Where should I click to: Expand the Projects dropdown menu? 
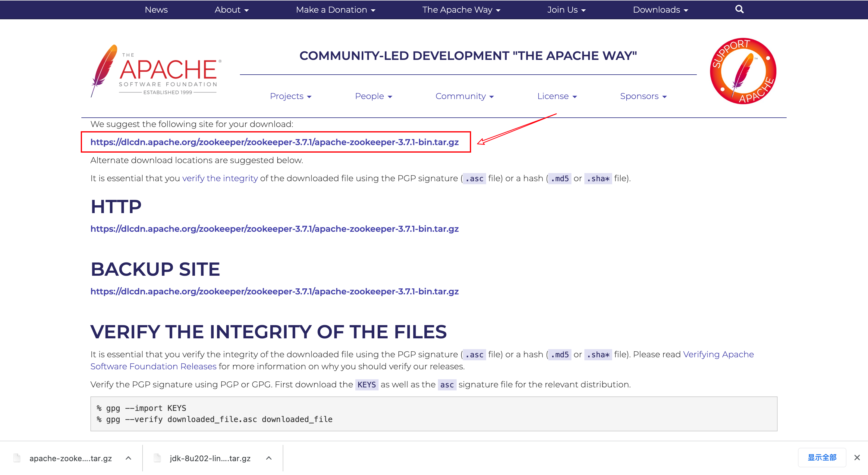click(291, 96)
